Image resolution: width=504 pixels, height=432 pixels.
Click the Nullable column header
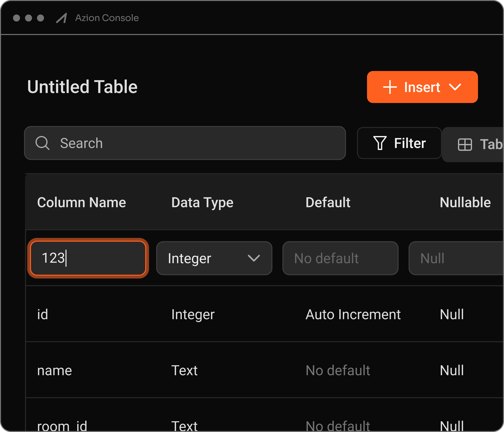click(465, 202)
